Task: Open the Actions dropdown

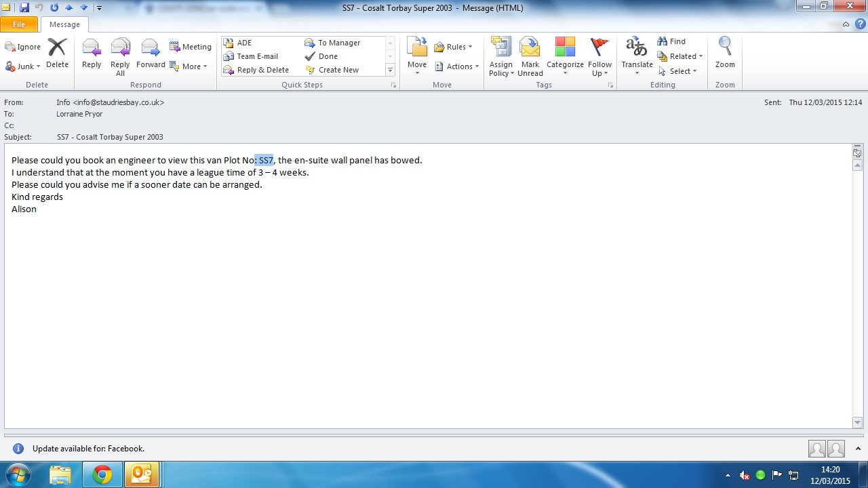Action: pos(457,66)
